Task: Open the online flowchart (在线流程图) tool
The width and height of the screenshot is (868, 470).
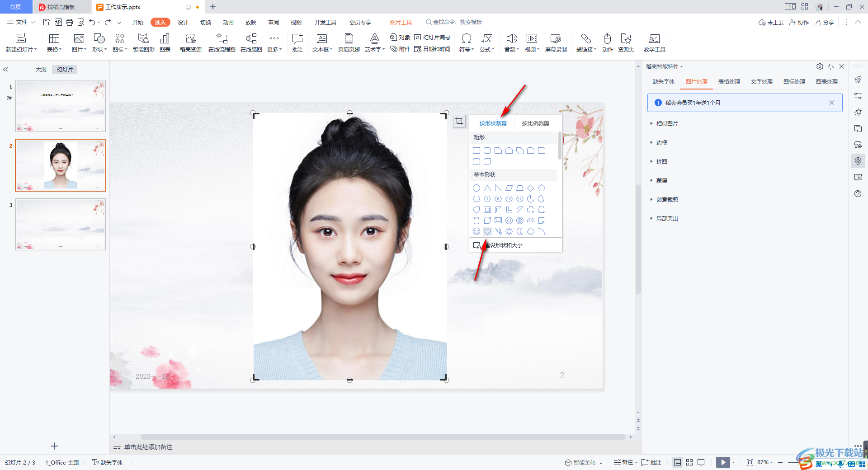Action: tap(222, 43)
